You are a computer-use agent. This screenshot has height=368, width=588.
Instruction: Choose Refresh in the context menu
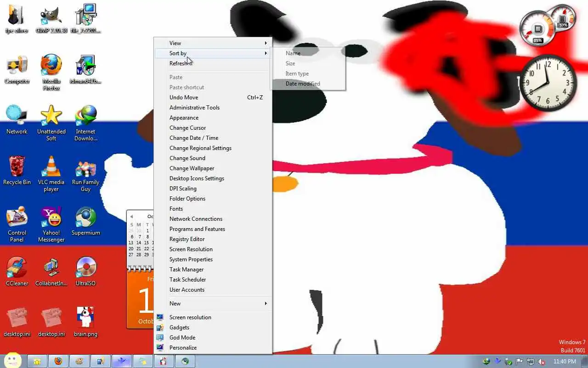point(213,63)
